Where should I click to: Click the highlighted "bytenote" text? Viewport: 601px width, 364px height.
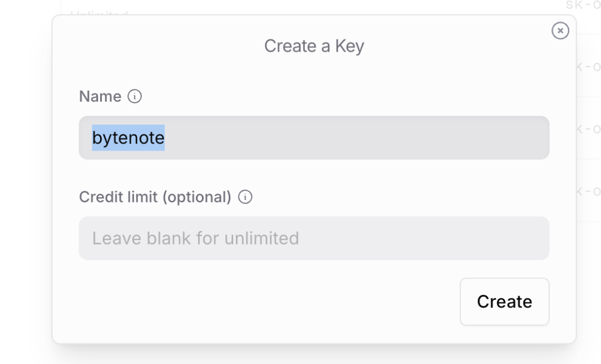[128, 138]
